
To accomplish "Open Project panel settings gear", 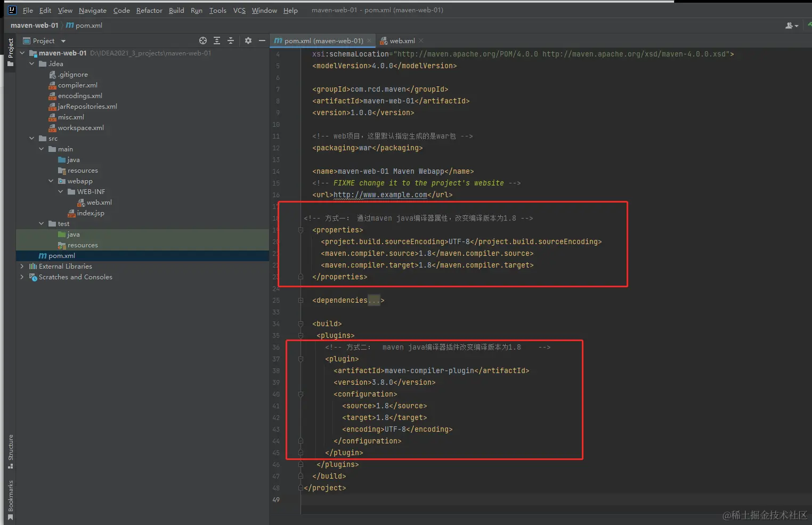I will tap(248, 41).
